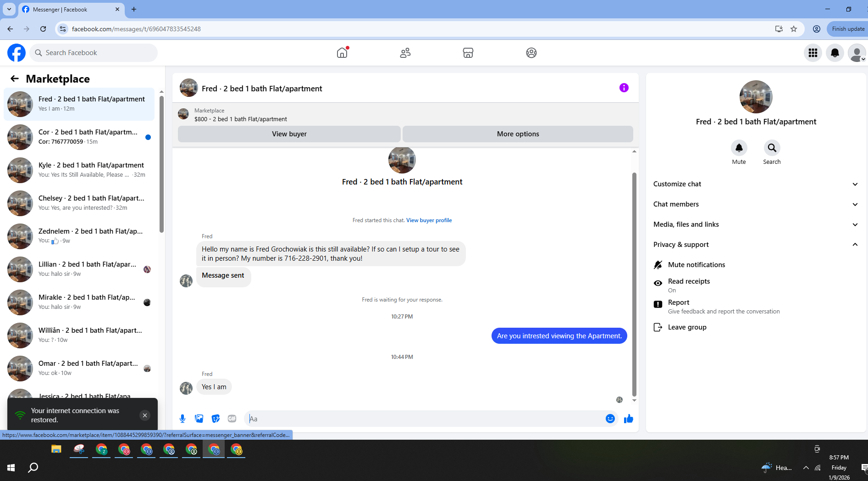Open the Friends icon in top navigation

click(405, 53)
